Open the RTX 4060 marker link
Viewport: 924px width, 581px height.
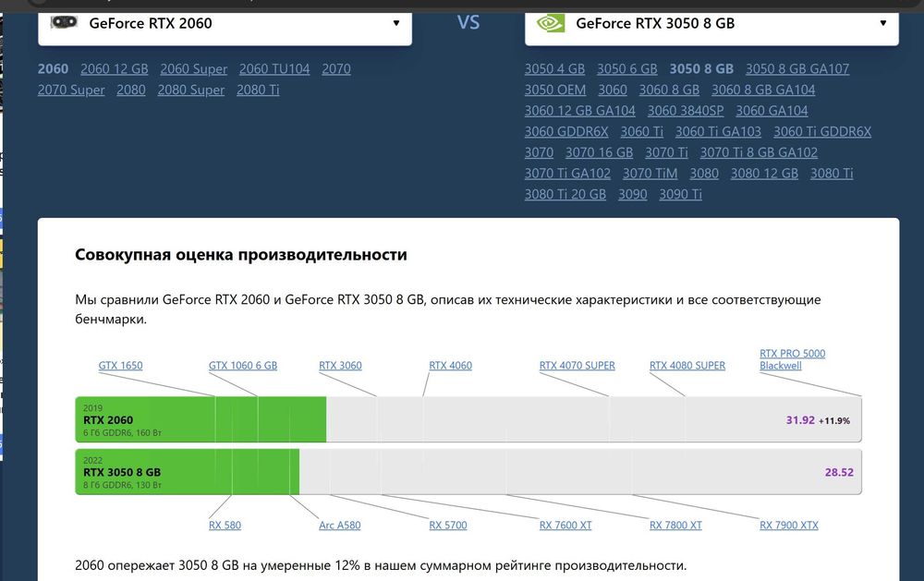[450, 366]
